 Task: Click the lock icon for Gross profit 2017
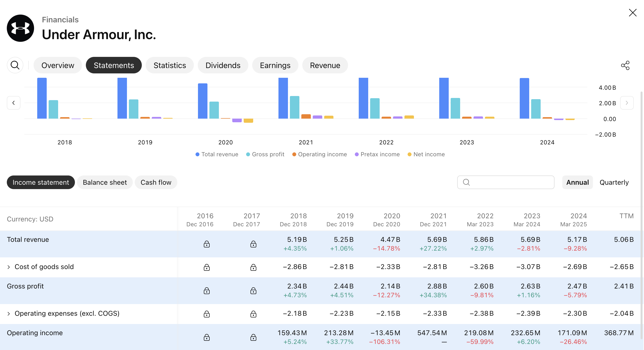tap(253, 290)
